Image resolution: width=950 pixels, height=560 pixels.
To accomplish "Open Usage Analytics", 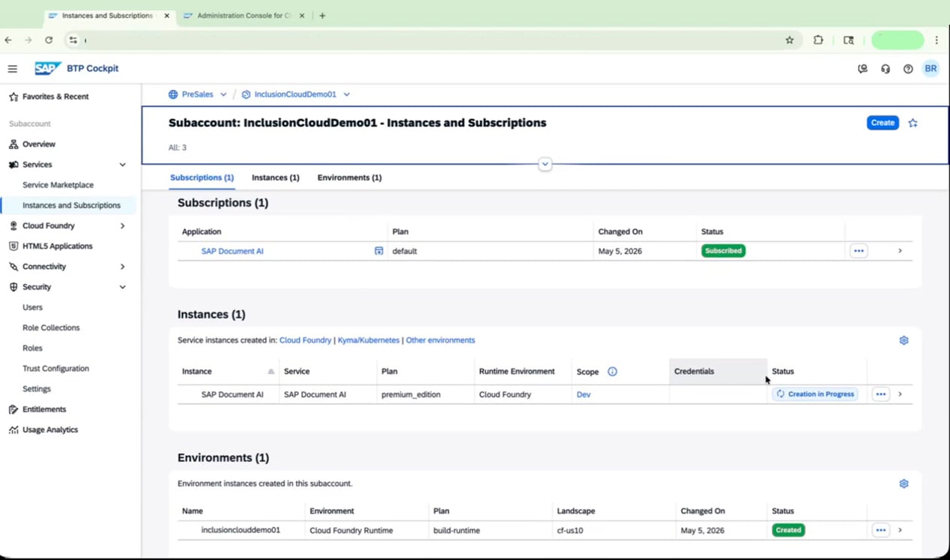I will coord(50,430).
